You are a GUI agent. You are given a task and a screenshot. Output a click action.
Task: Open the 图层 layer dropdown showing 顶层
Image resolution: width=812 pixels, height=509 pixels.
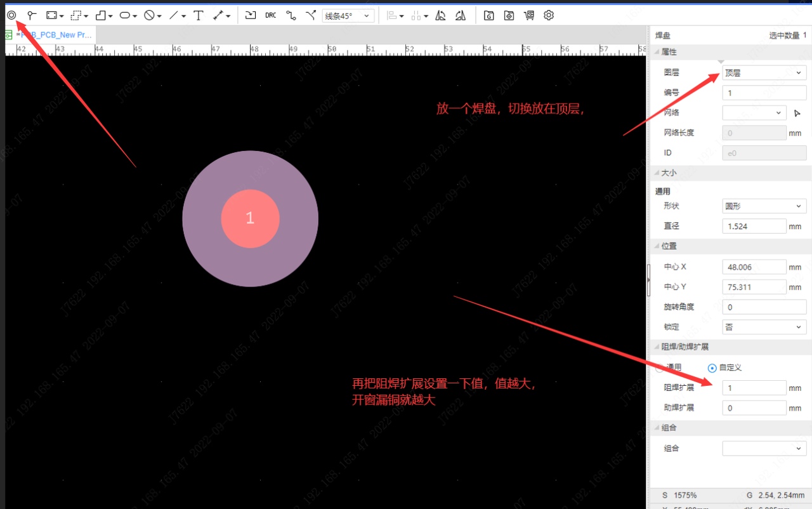point(764,73)
